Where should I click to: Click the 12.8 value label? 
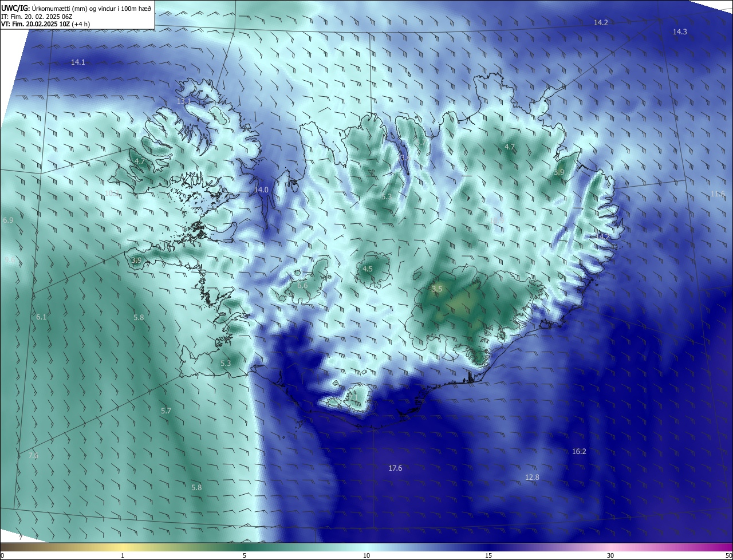tap(532, 477)
